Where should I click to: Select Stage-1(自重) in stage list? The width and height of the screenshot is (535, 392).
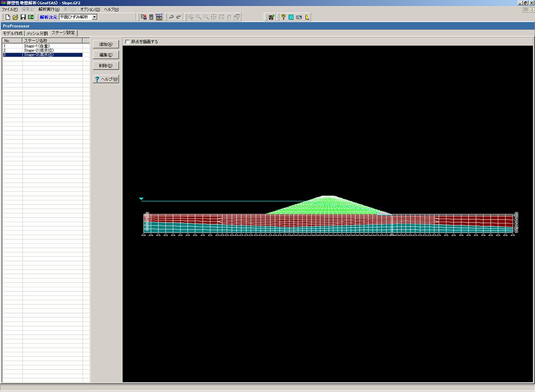click(x=38, y=46)
